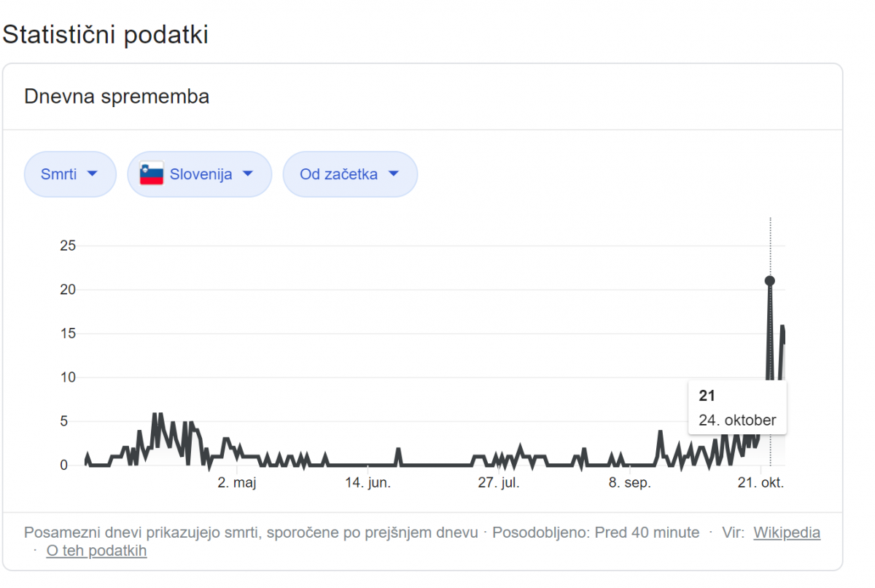The width and height of the screenshot is (875, 588).
Task: Click the 20 value on the y-axis
Action: [68, 289]
